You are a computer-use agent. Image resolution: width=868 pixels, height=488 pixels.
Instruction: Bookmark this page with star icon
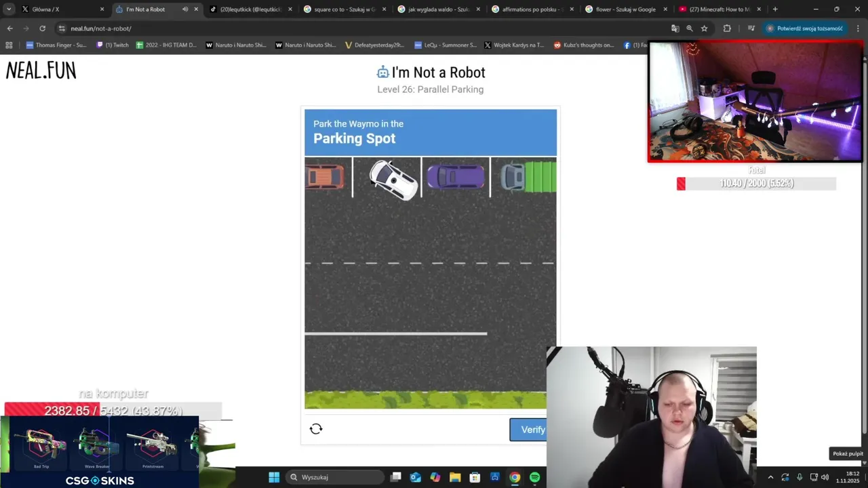tap(705, 28)
